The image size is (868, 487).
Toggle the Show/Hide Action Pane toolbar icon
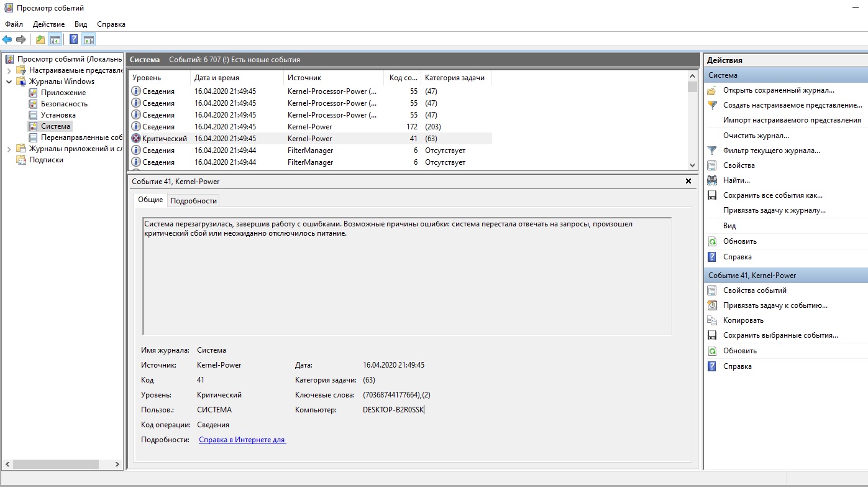[89, 40]
